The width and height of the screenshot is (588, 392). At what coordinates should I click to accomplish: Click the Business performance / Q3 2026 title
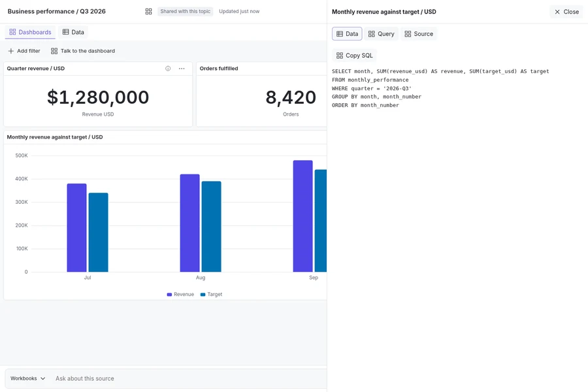point(57,12)
